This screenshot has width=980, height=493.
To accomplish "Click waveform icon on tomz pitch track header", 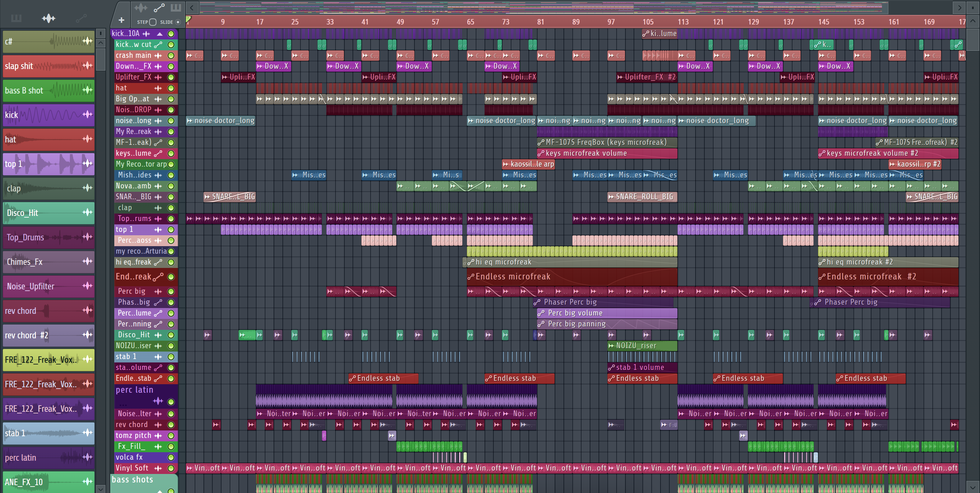I will [158, 436].
